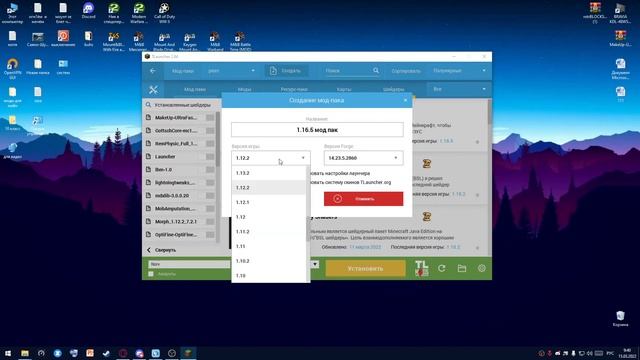Image resolution: width=640 pixels, height=360 pixels.
Task: Click the page icon on Создать button
Action: pyautogui.click(x=273, y=71)
